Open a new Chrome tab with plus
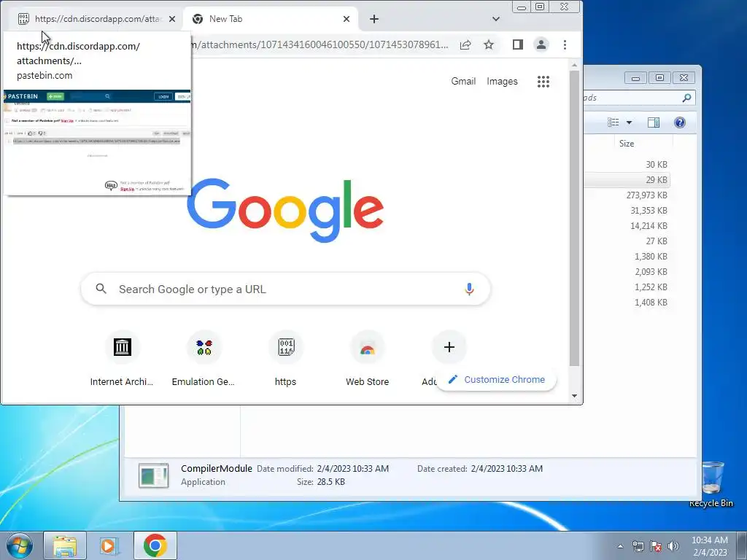Image resolution: width=747 pixels, height=560 pixels. point(374,19)
